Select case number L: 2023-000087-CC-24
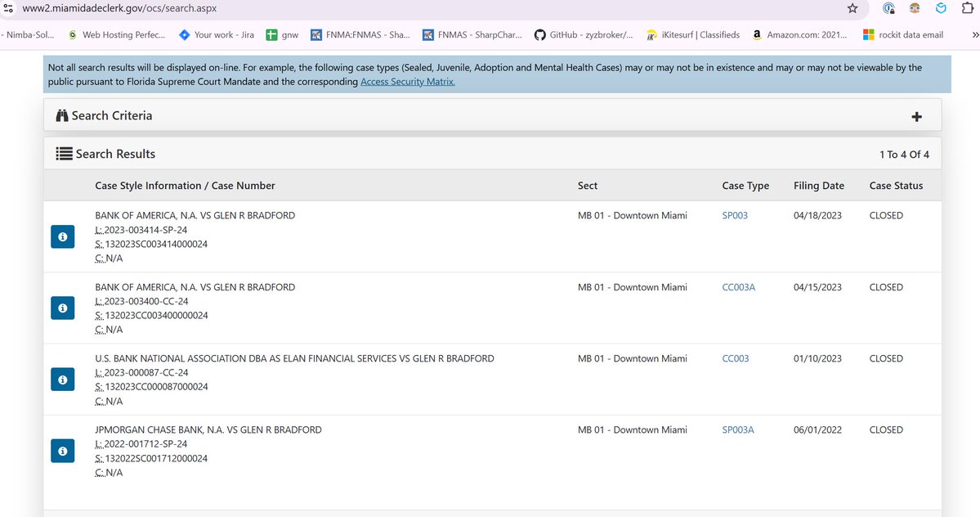The image size is (980, 517). click(x=141, y=372)
